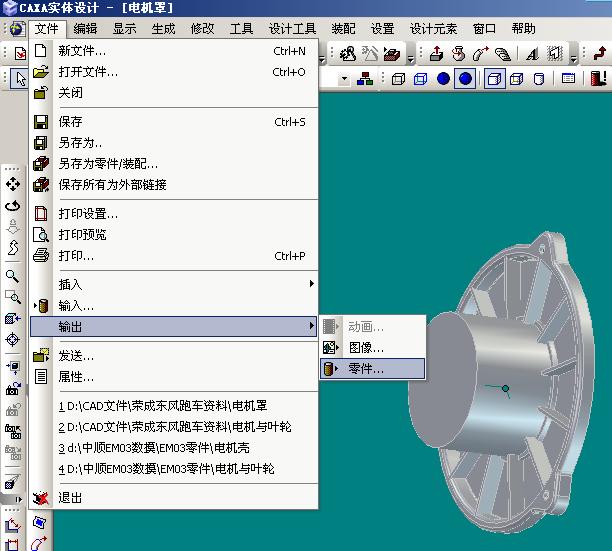The width and height of the screenshot is (612, 551).
Task: Toggle smooth shaded blue sphere mode
Action: 443,79
